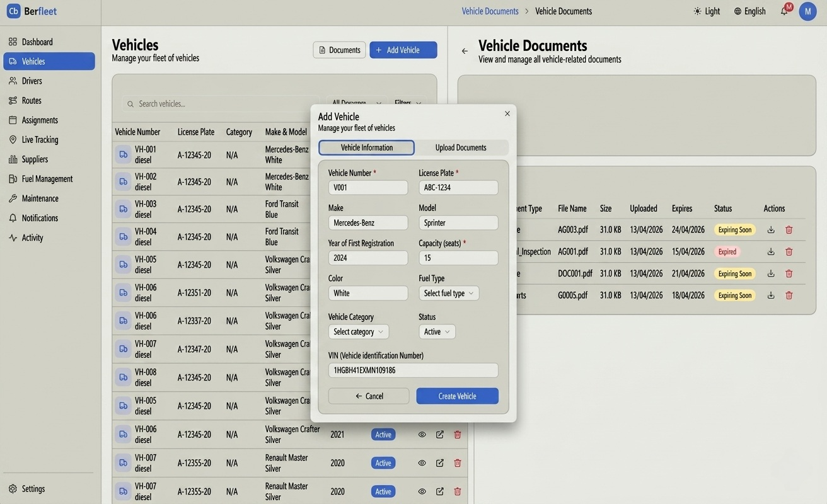Click the VH-004 vehicle icon
The width and height of the screenshot is (827, 504).
tap(123, 237)
